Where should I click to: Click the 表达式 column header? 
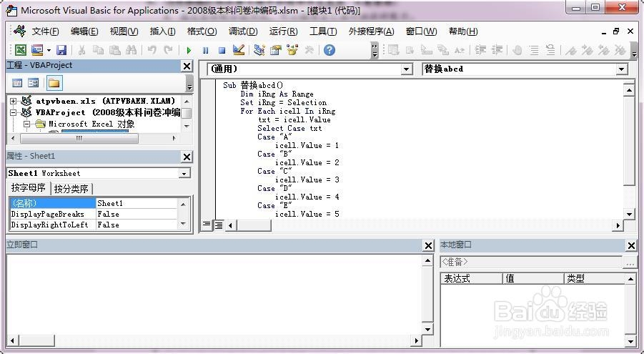pos(472,278)
